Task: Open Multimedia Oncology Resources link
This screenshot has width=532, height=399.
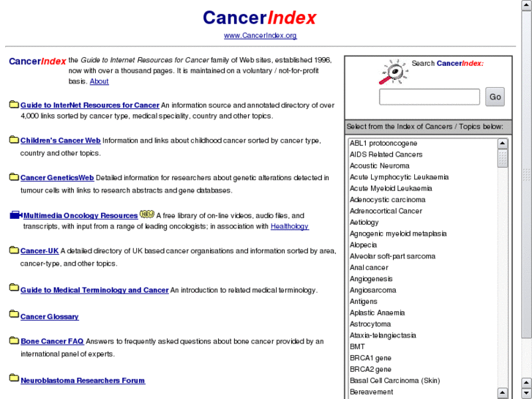Action: [80, 216]
